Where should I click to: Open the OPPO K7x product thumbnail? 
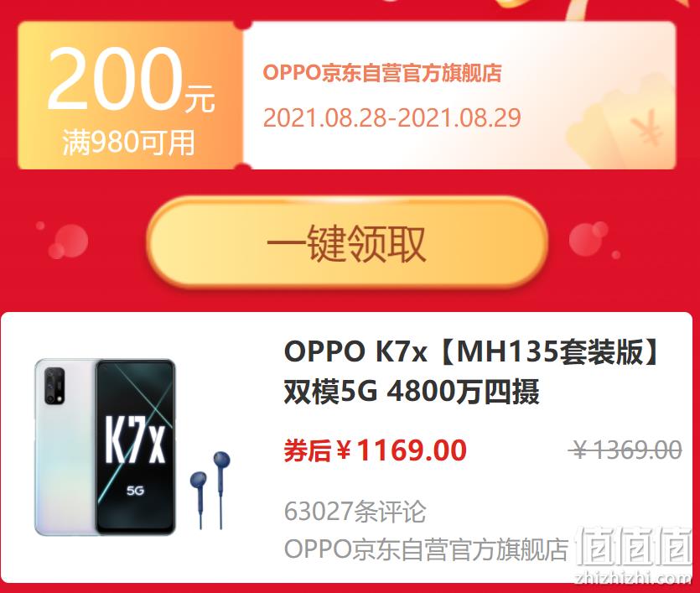(133, 447)
